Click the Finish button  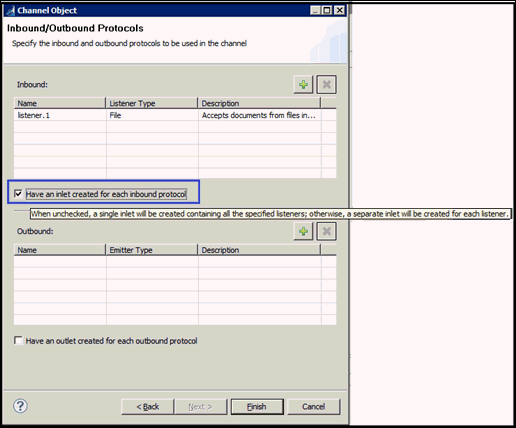tap(257, 407)
